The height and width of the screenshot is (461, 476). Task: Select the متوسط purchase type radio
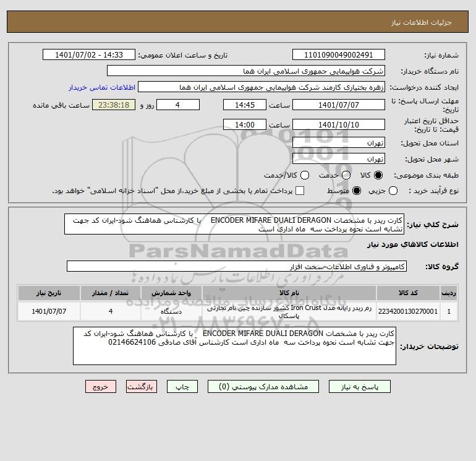(x=357, y=191)
